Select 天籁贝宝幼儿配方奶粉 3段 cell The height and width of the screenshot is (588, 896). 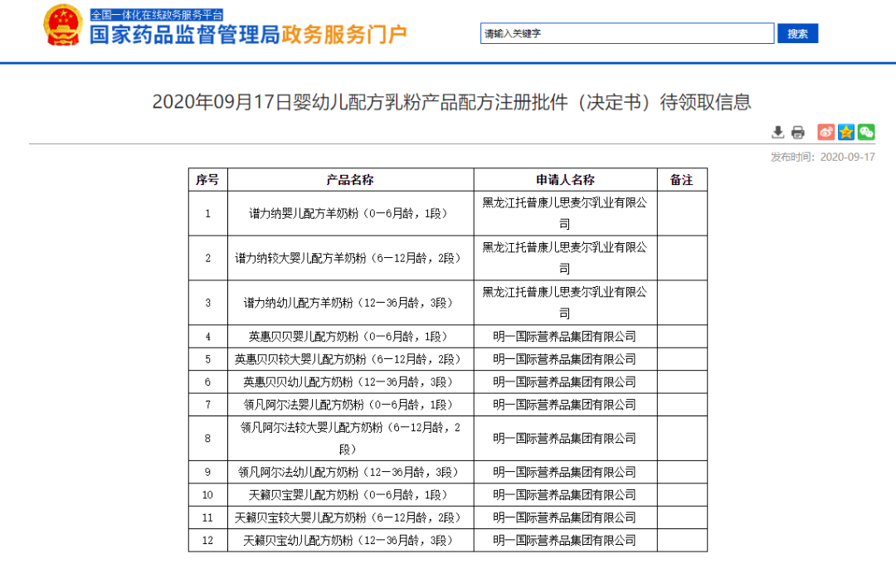[x=350, y=540]
